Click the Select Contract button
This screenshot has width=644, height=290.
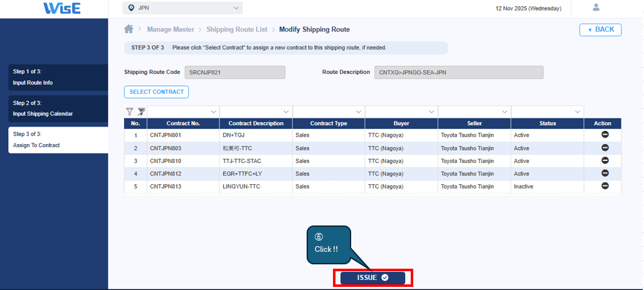156,92
